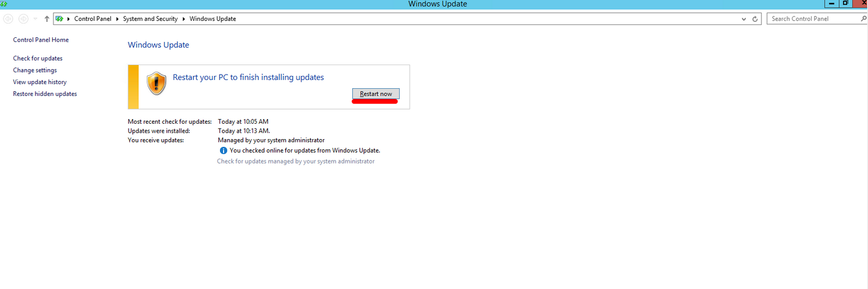
Task: Click the Restart now button
Action: click(376, 94)
